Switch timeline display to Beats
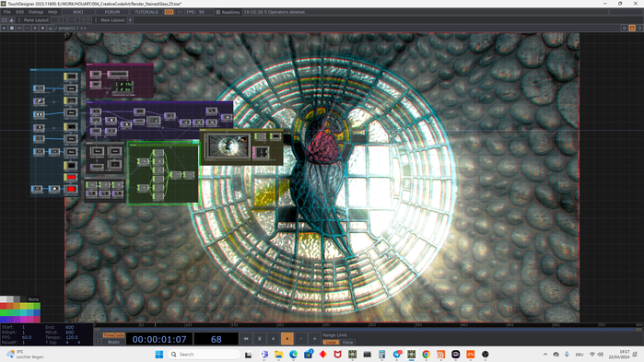Screen dimensions: 644x362 113,342
